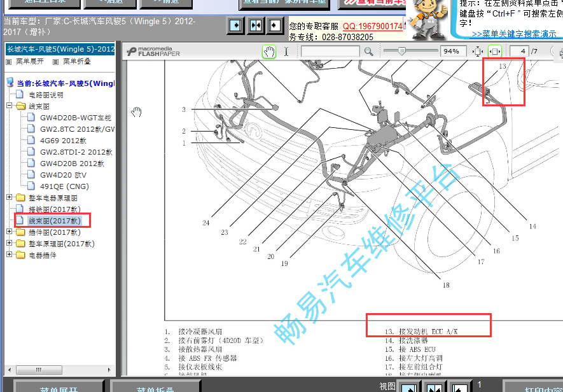Screen dimensions: 563x392
Task: Click the right arrow of the tree panel scrollbar
Action: tap(109, 370)
